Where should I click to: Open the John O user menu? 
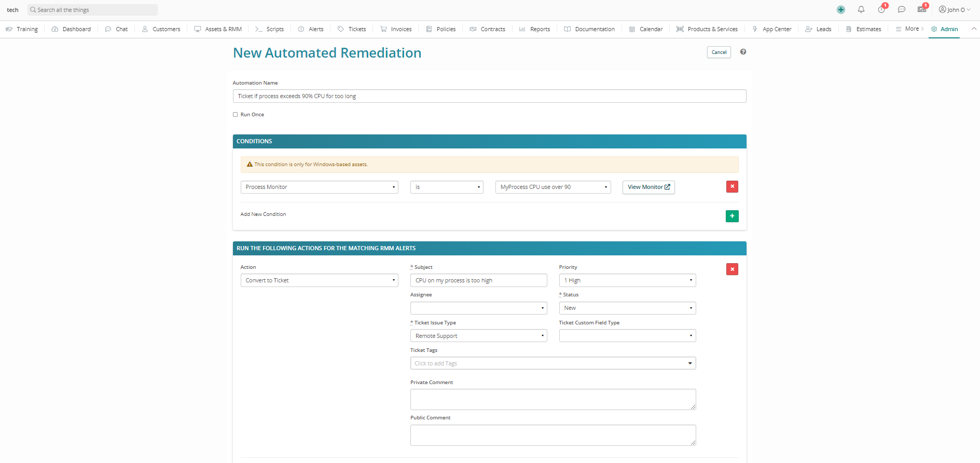point(954,10)
